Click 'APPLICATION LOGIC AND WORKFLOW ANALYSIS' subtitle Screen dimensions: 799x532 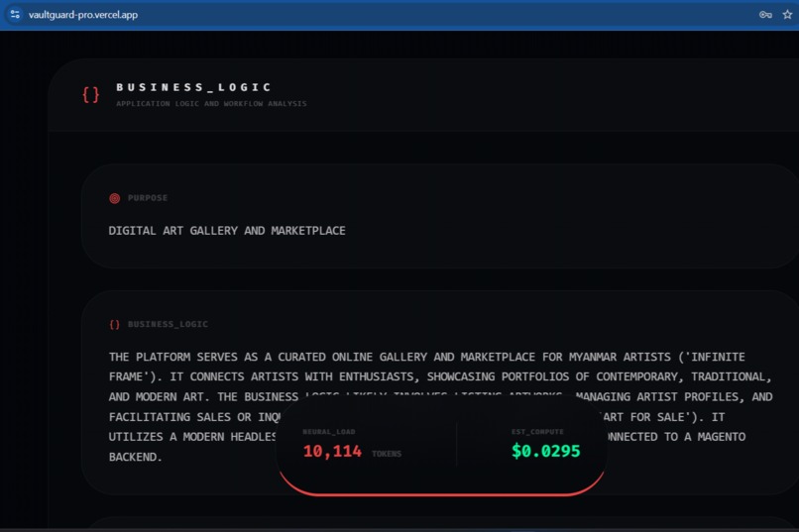click(x=211, y=103)
